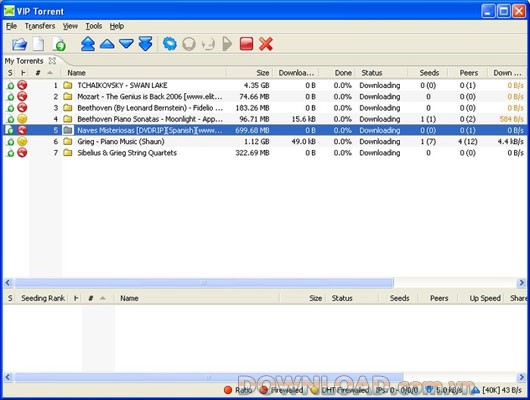Click the blue gear toolbar icon
Screen dimensions: 530x400
point(170,44)
